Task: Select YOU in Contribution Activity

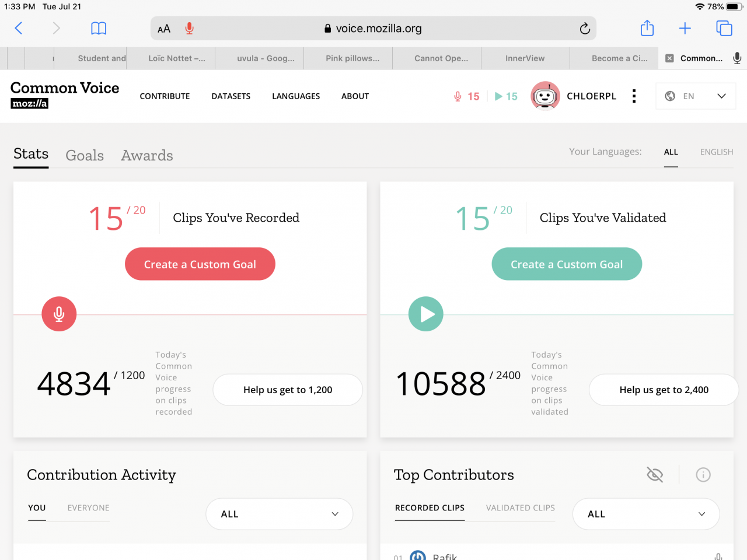Action: click(37, 508)
